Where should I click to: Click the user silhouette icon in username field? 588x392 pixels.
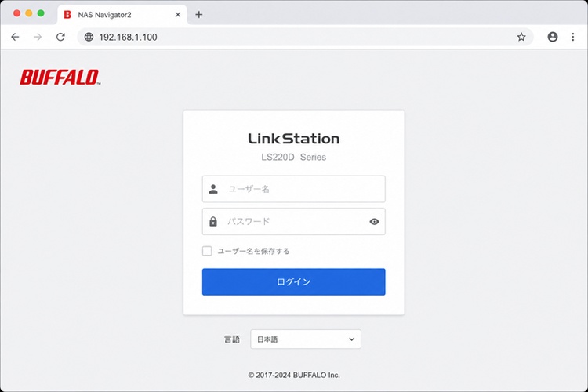coord(213,189)
